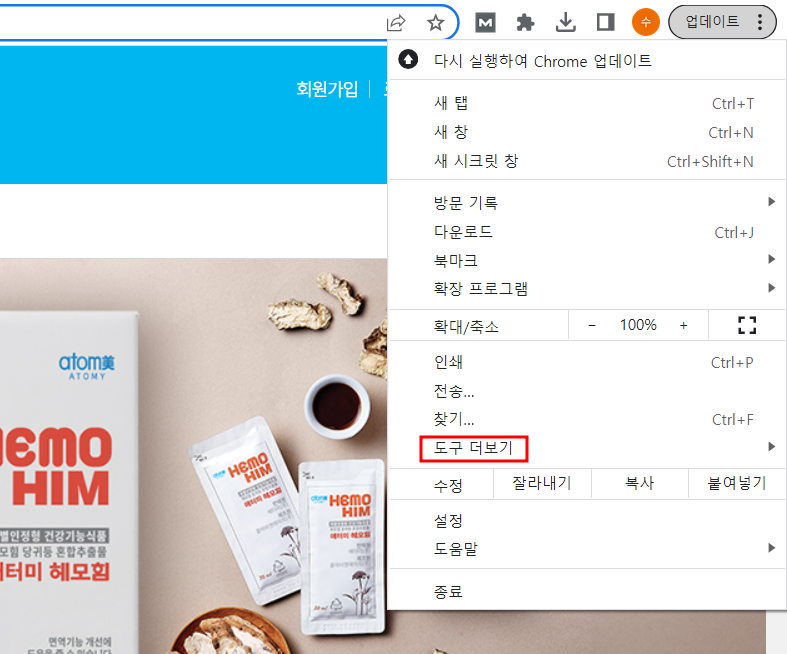The height and width of the screenshot is (654, 787).
Task: Open the three-dot Chrome menu
Action: 760,22
